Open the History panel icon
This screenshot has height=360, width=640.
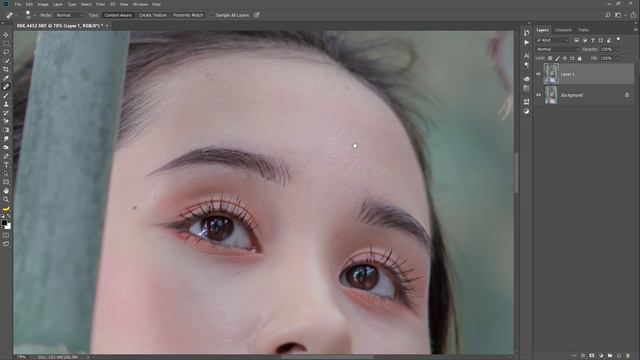tap(527, 33)
